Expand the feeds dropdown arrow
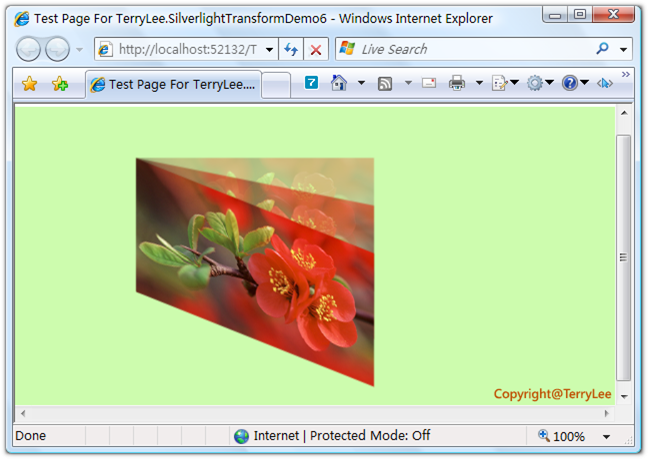The image size is (648, 459). [x=408, y=83]
